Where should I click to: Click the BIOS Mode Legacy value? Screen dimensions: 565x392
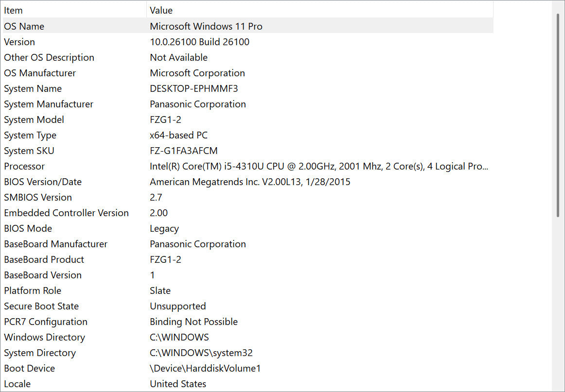(x=164, y=228)
